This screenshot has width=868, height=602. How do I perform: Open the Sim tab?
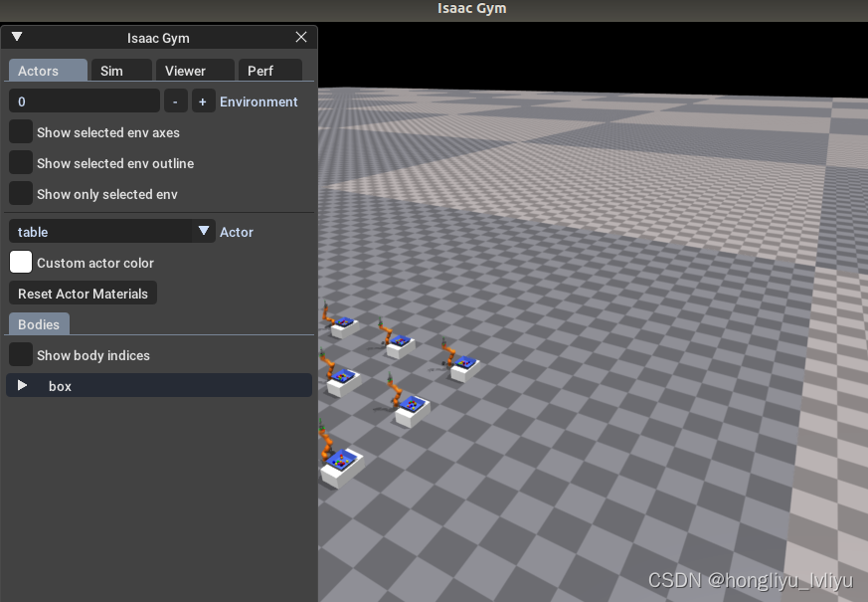click(x=121, y=71)
